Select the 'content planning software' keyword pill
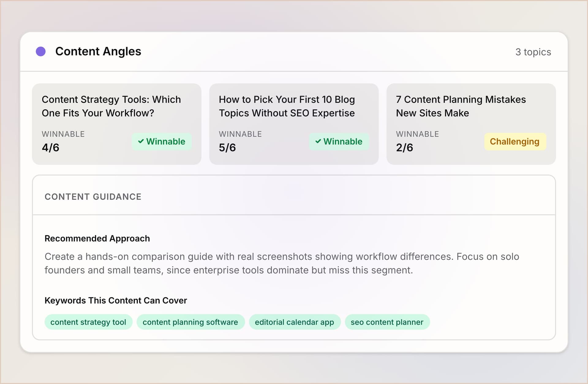Viewport: 588px width, 384px height. point(190,322)
